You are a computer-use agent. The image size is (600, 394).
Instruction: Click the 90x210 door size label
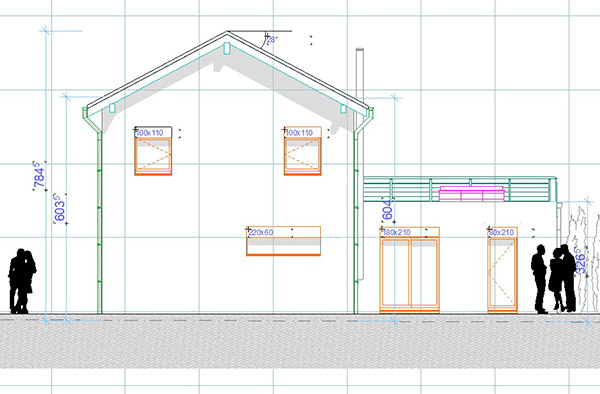point(502,232)
